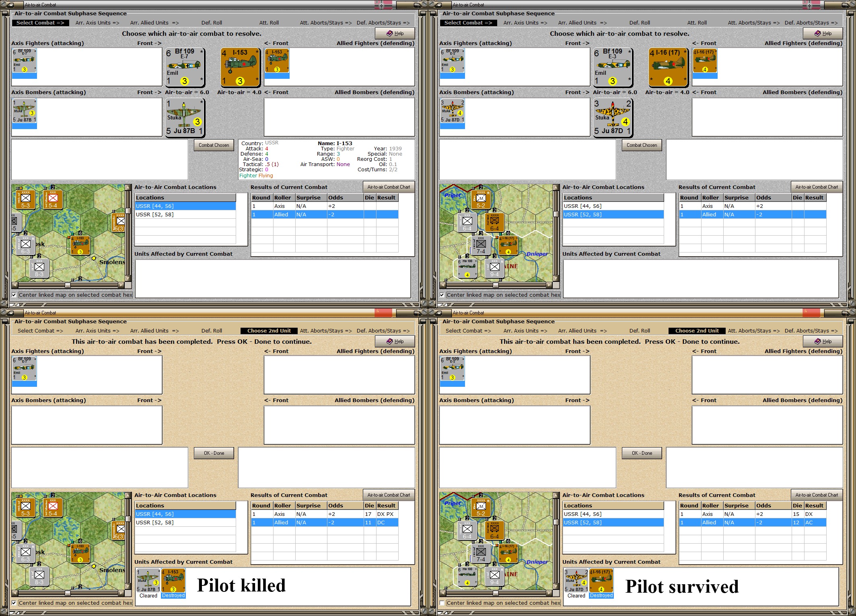
Task: Click the large Bf 109 E-3 counter in top-right window
Action: (613, 67)
